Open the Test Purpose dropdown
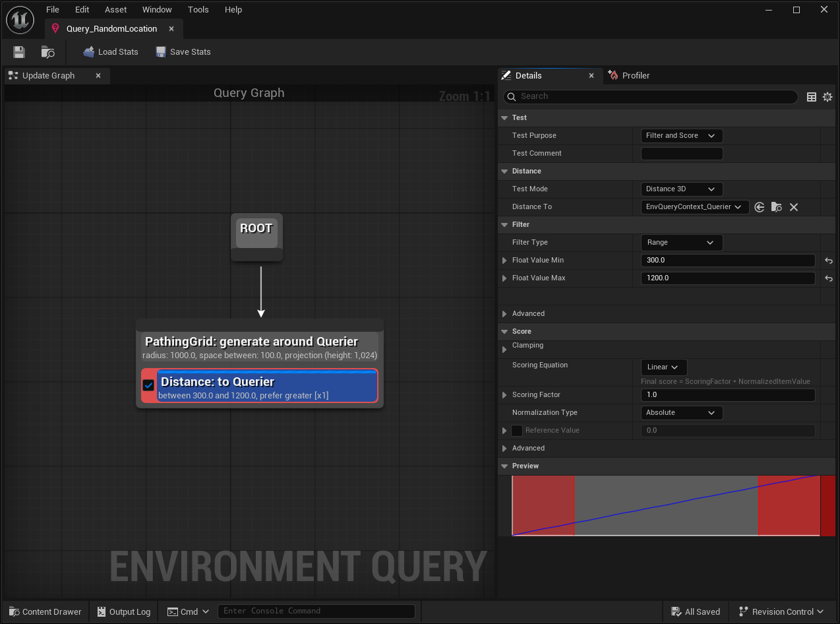Viewport: 840px width, 624px height. 682,136
